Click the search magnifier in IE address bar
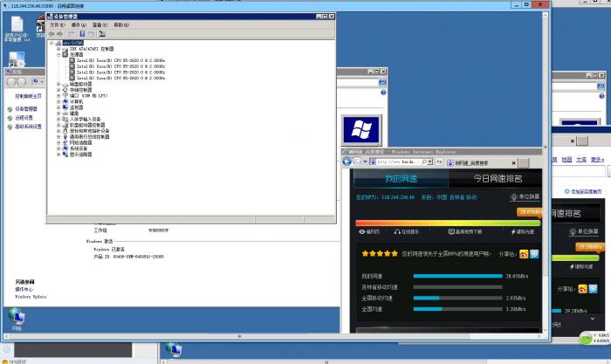The height and width of the screenshot is (364, 611). 424,161
